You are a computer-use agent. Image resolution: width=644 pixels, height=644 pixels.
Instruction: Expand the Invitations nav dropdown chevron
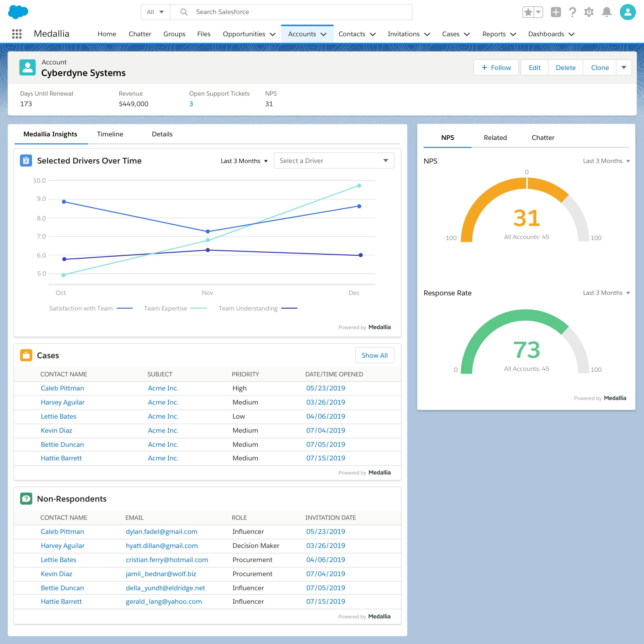click(x=427, y=34)
